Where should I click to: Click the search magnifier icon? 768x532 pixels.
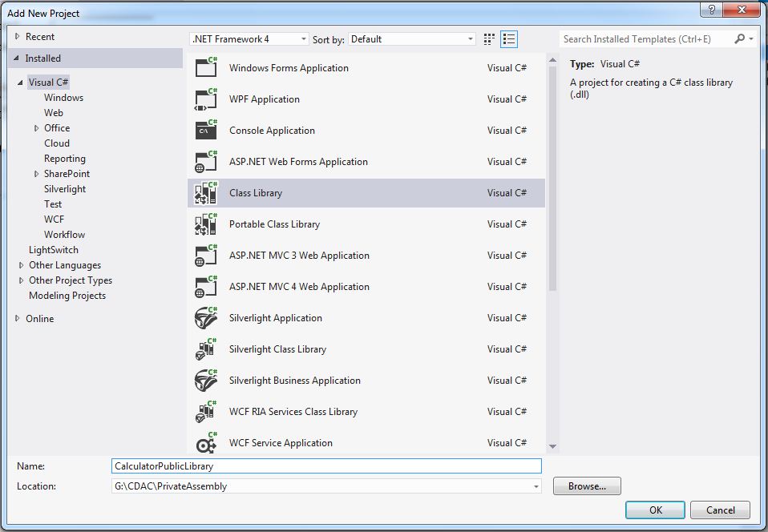click(740, 38)
